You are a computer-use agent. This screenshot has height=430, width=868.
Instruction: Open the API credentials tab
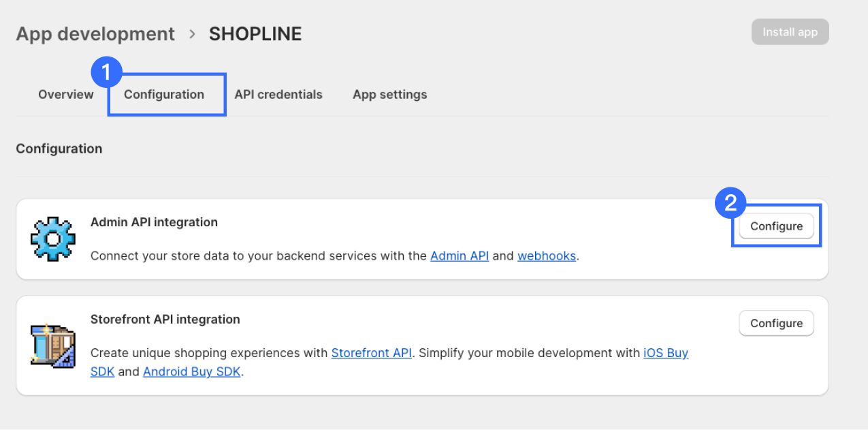pyautogui.click(x=278, y=95)
